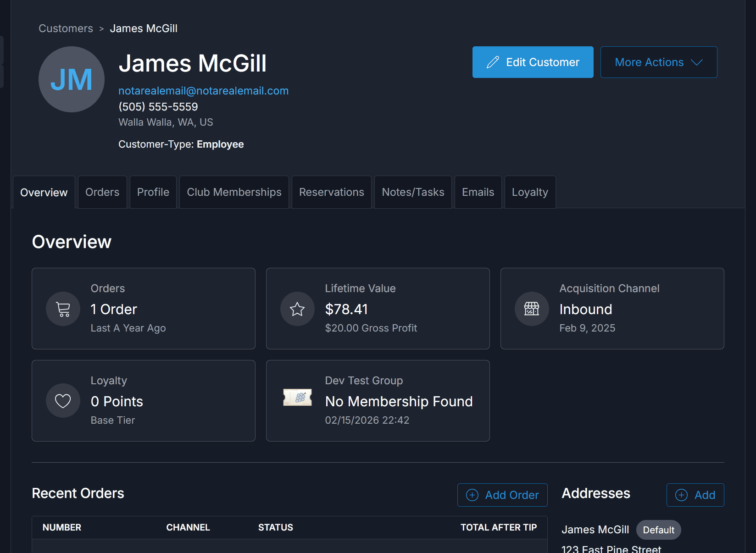Open the Club Memberships tab

pyautogui.click(x=234, y=192)
